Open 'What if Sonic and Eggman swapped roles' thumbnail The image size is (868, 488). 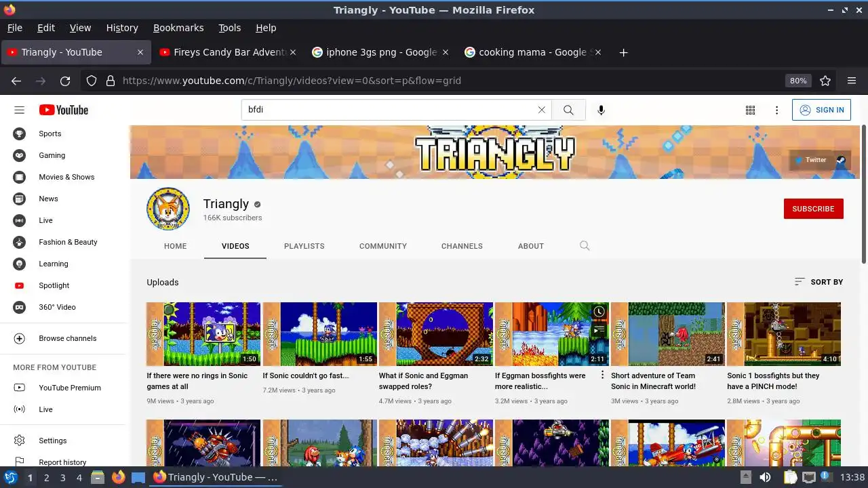(x=436, y=334)
